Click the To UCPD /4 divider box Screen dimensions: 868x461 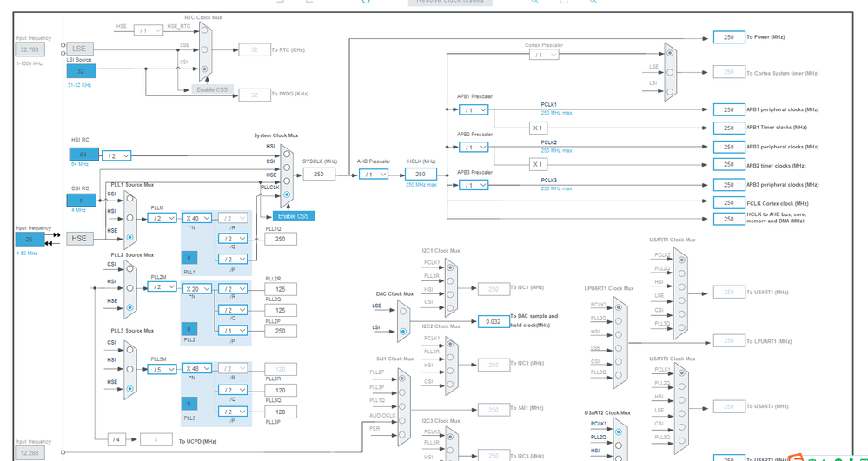(116, 439)
